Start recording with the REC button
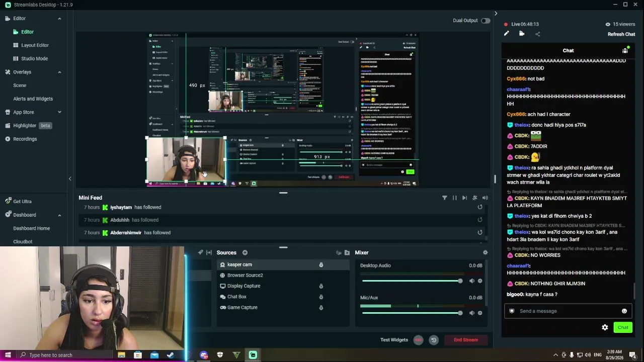644x362 pixels. point(418,340)
